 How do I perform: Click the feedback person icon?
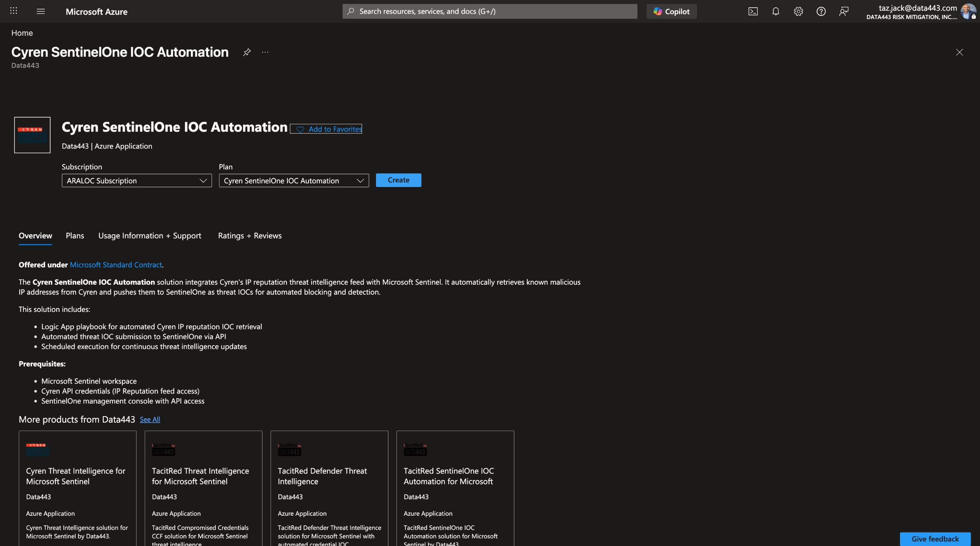pyautogui.click(x=844, y=11)
